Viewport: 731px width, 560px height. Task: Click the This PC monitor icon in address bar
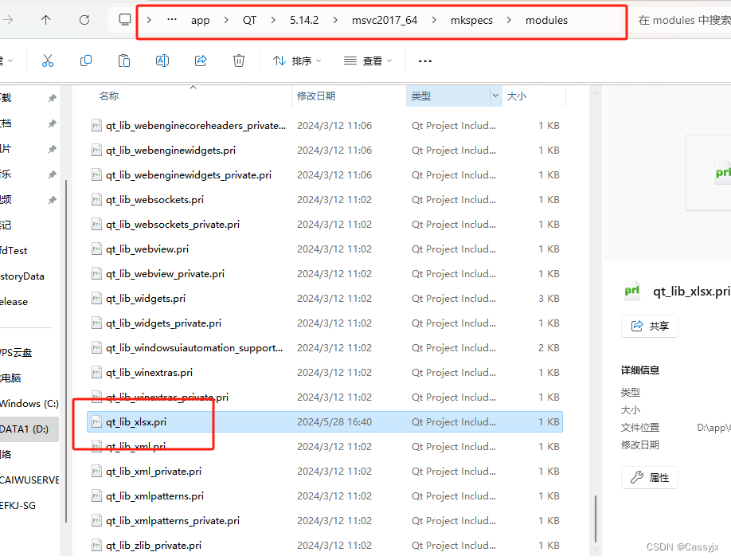point(125,20)
